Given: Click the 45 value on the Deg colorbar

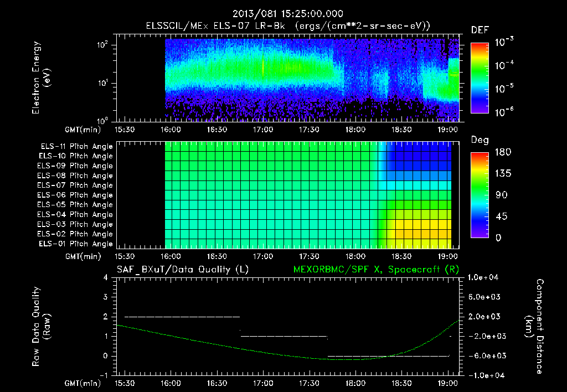Looking at the screenshot, I should pyautogui.click(x=502, y=216).
